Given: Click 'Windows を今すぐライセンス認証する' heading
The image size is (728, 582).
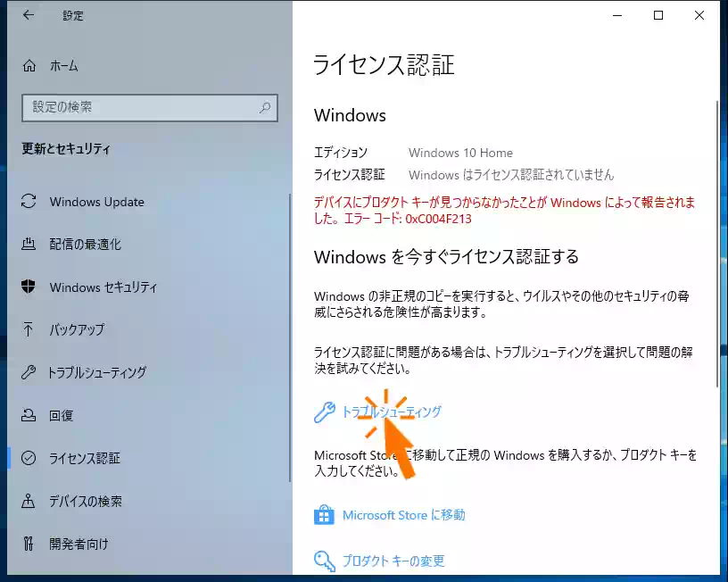Looking at the screenshot, I should click(x=446, y=257).
